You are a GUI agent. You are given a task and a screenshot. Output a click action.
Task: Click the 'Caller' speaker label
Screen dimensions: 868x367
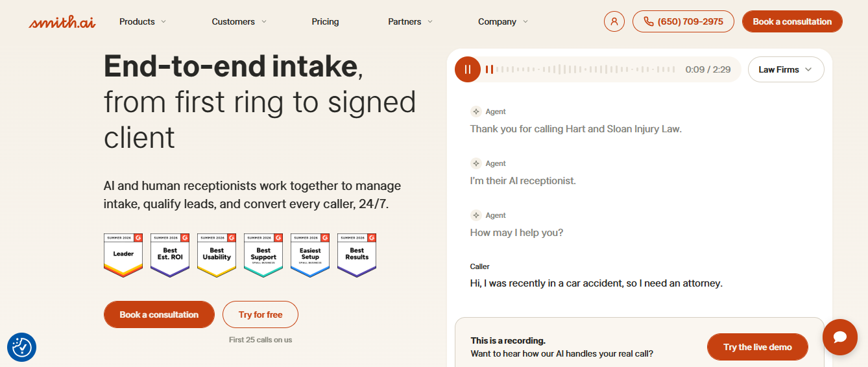[479, 266]
